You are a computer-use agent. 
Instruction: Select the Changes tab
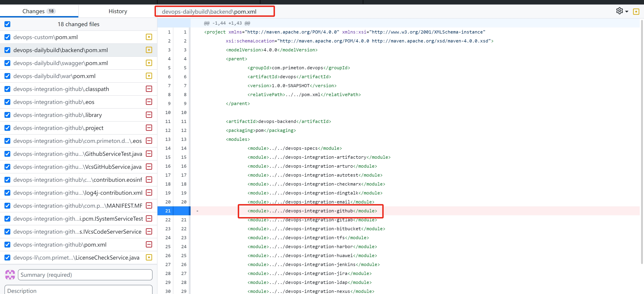pos(39,11)
